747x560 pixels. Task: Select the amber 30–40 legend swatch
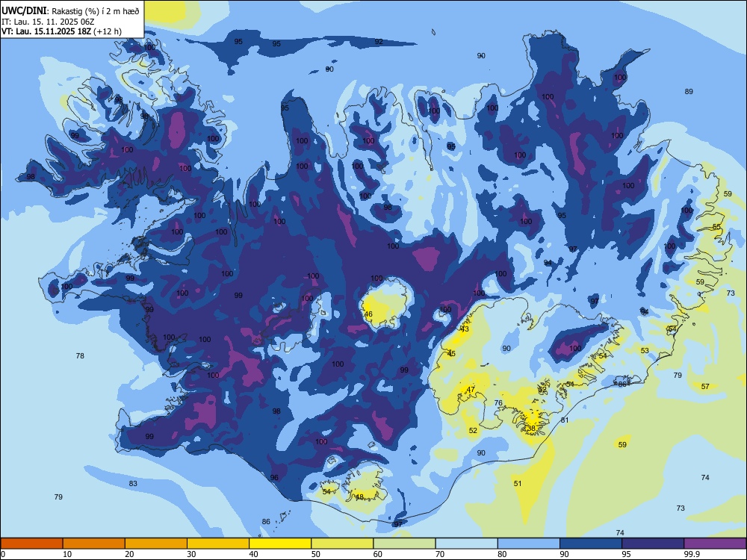[218, 544]
